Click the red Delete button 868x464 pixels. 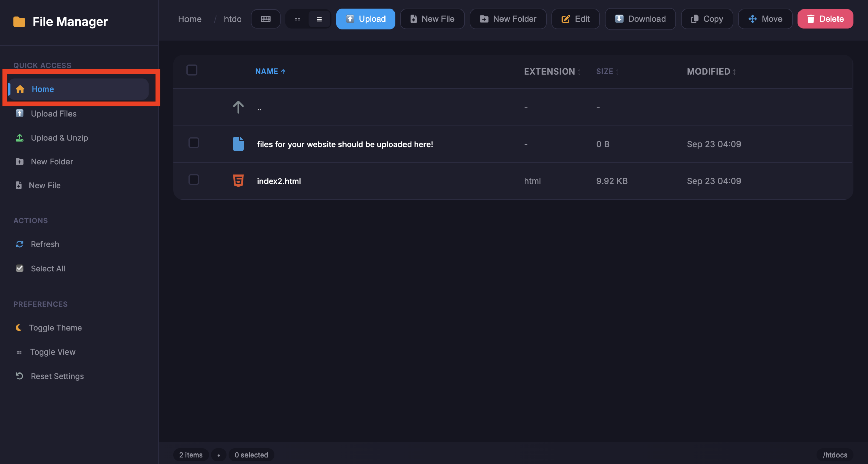point(825,19)
